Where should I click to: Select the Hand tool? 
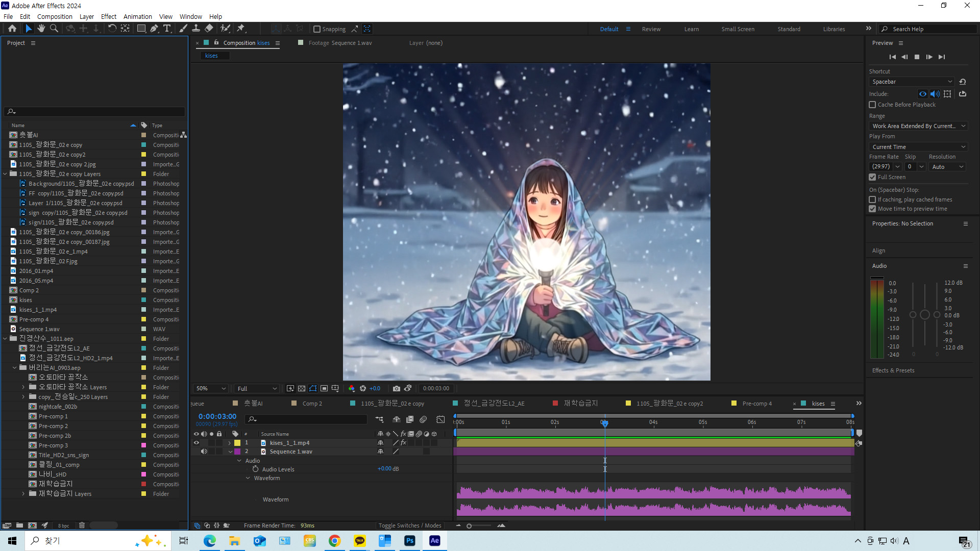coord(41,29)
